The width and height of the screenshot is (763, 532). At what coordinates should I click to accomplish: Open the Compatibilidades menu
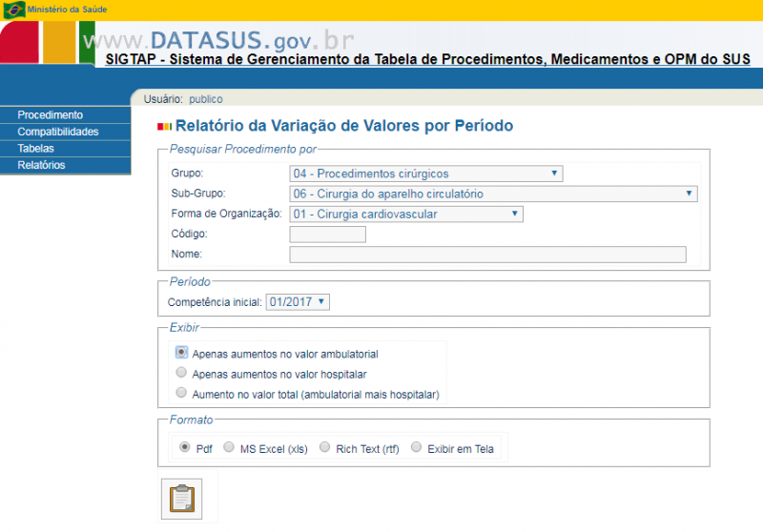click(65, 132)
